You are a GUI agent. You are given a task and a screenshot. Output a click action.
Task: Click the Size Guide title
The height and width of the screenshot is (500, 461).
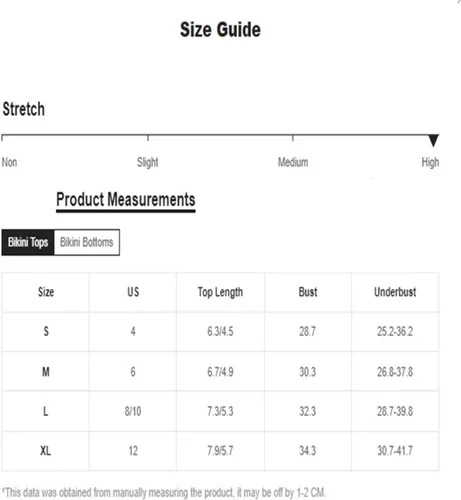(x=220, y=30)
